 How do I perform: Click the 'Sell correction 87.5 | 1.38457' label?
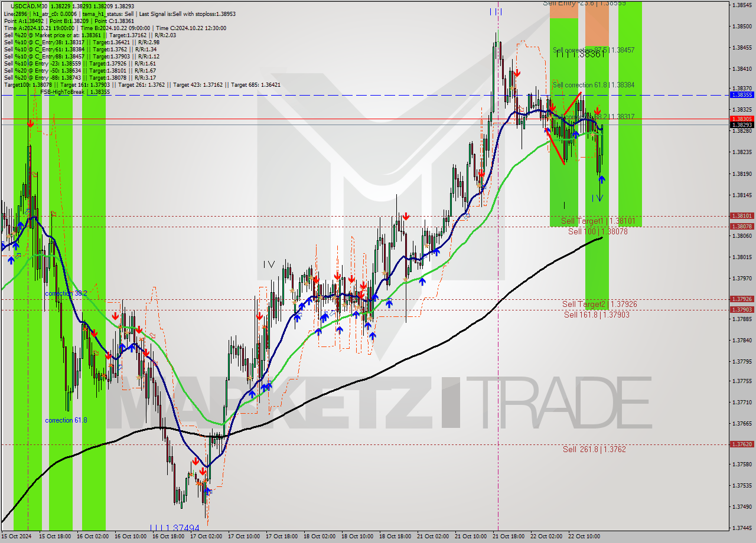(594, 50)
